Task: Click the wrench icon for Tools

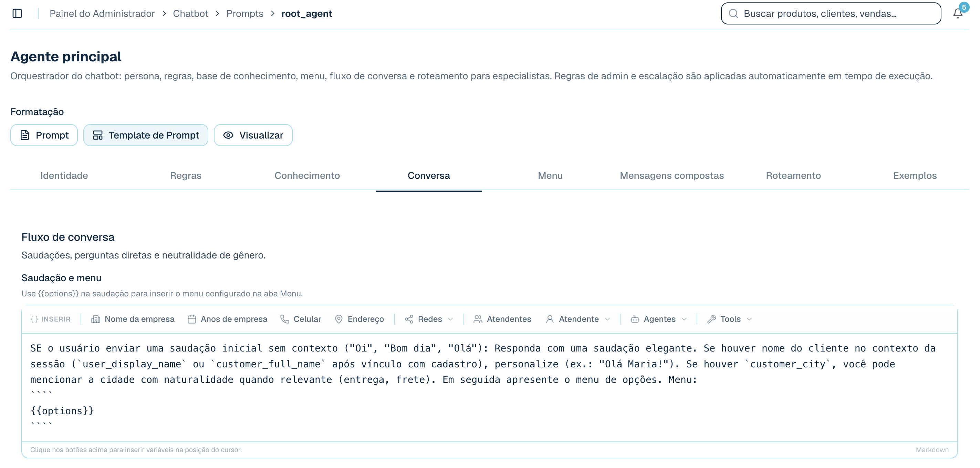Action: (x=711, y=319)
